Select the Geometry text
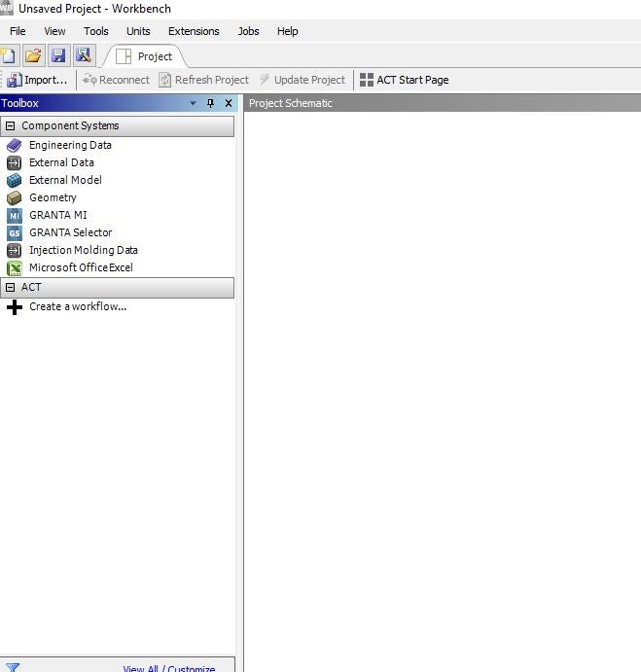 [53, 198]
